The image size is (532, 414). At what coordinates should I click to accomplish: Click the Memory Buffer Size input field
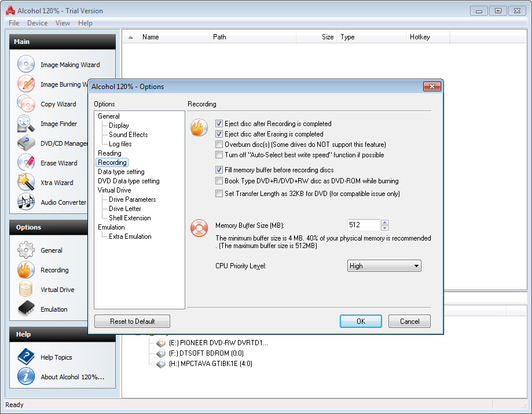coord(364,225)
